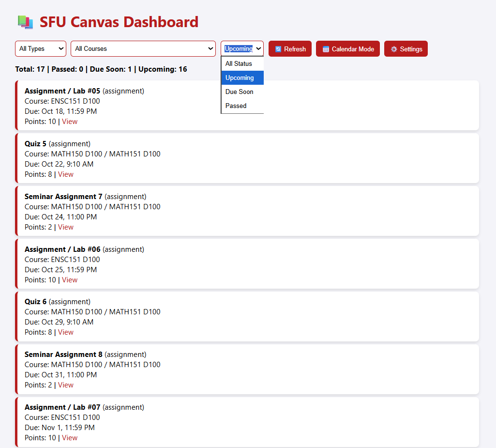
Task: Click Course line under Seminar Assignment 7
Action: (x=93, y=207)
